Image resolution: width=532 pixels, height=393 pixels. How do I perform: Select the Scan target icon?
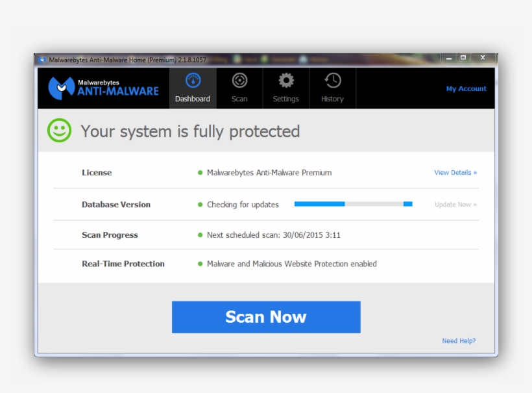click(x=239, y=79)
